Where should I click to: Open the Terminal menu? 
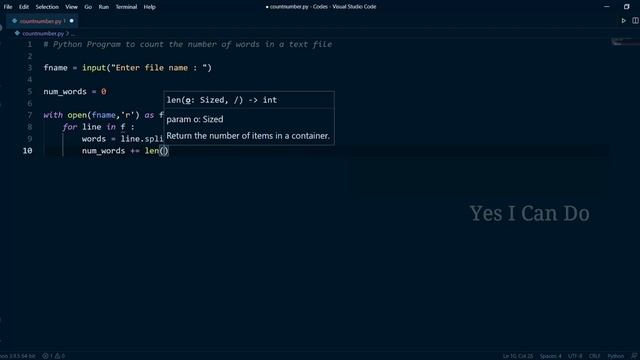[x=126, y=7]
